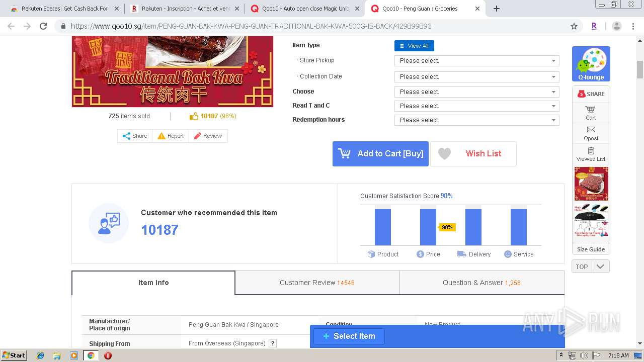This screenshot has height=362, width=644.
Task: Click the thumbs-up recommend icon
Action: (194, 116)
